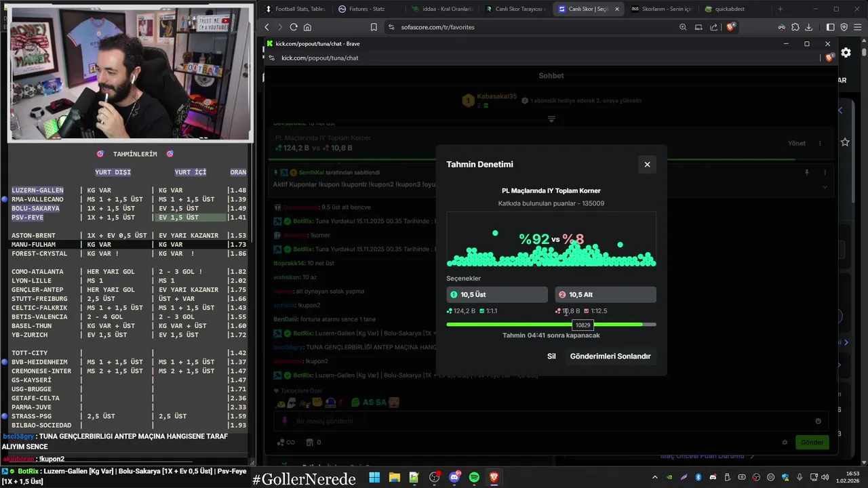
Task: Expand the pinned message chevron
Action: click(x=825, y=186)
